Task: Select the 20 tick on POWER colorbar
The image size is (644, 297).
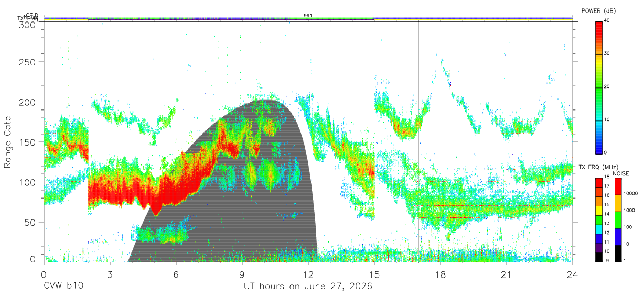Action: 607,86
